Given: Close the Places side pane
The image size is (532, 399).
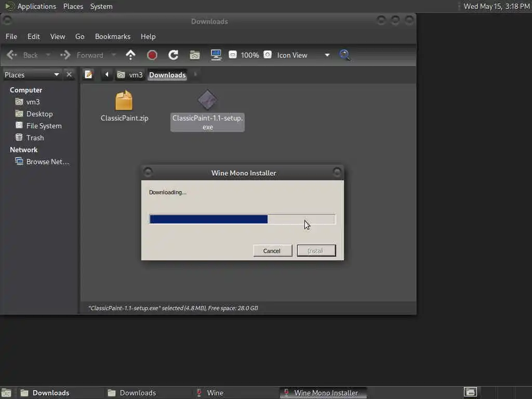Looking at the screenshot, I should click(x=69, y=74).
